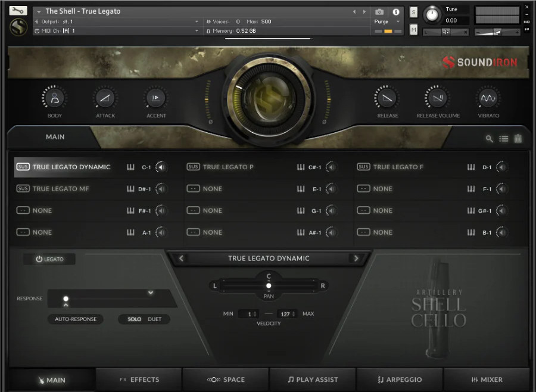The width and height of the screenshot is (536, 392).
Task: Open the Purge dropdown menu
Action: 384,20
